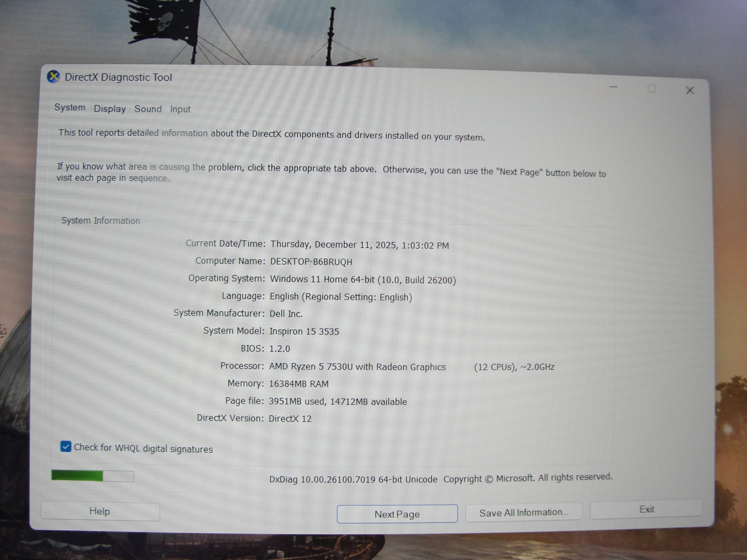The height and width of the screenshot is (560, 747).
Task: Click the Memory: field label
Action: [246, 383]
